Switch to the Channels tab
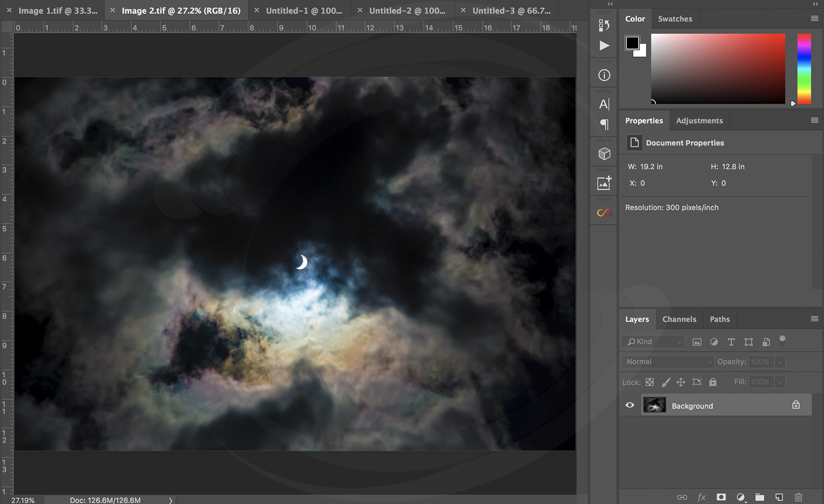 679,319
